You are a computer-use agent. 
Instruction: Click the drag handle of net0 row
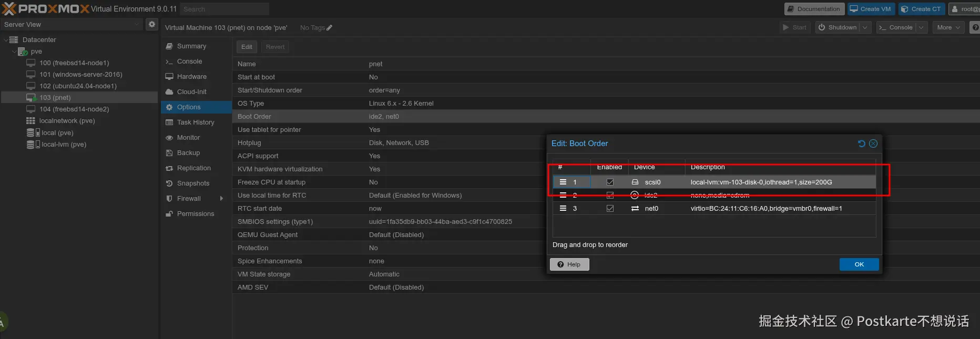[563, 208]
